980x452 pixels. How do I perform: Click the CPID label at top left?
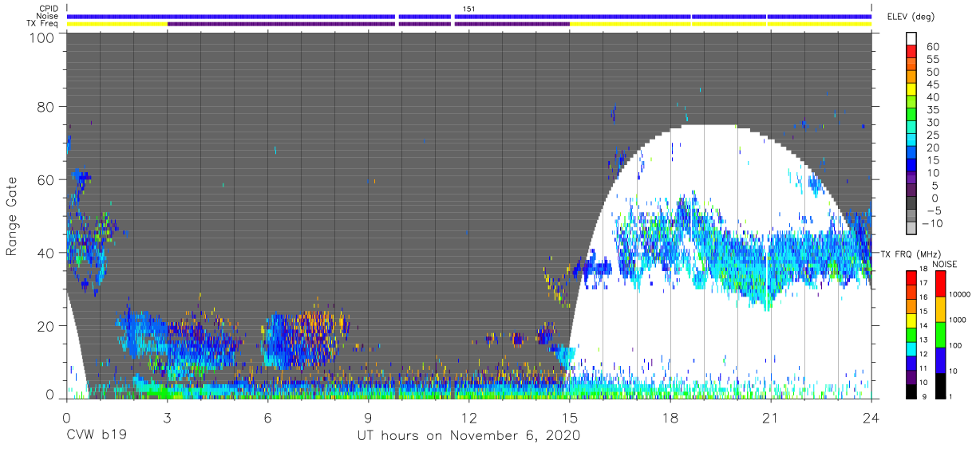click(x=47, y=8)
